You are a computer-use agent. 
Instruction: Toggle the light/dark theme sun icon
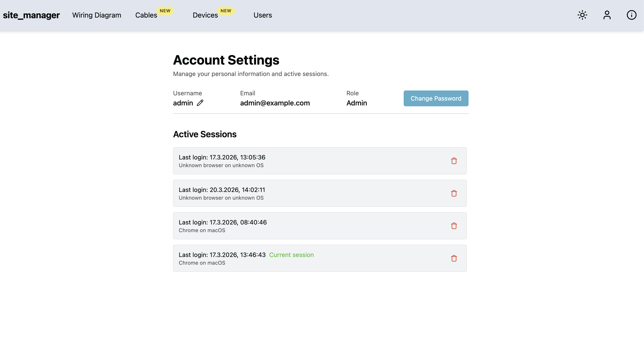(x=582, y=15)
